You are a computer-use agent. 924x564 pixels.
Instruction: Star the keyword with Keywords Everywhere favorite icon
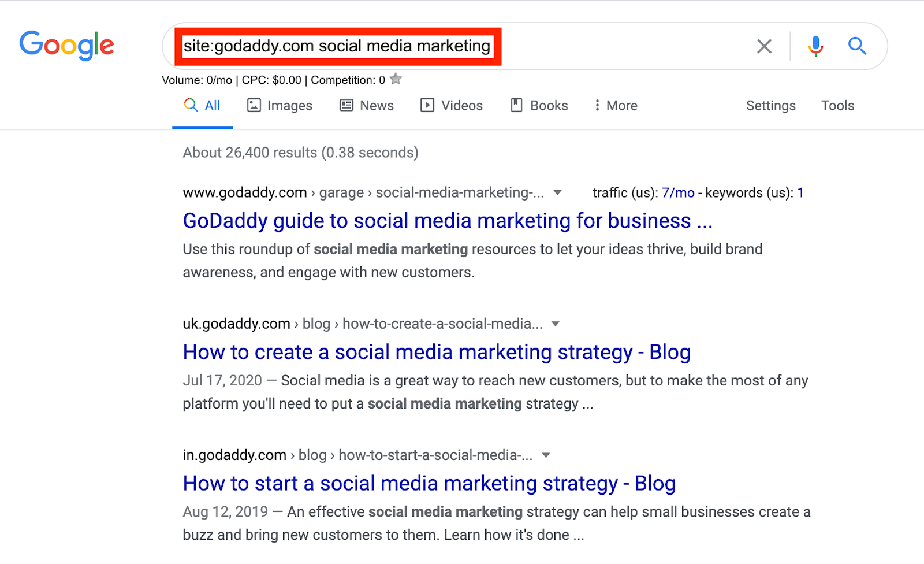coord(396,80)
